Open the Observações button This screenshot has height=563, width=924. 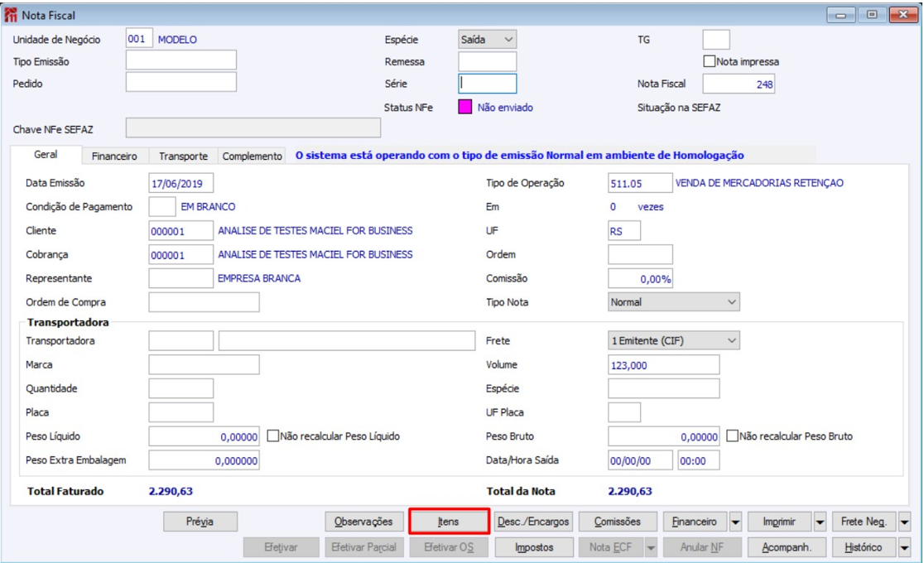(363, 522)
